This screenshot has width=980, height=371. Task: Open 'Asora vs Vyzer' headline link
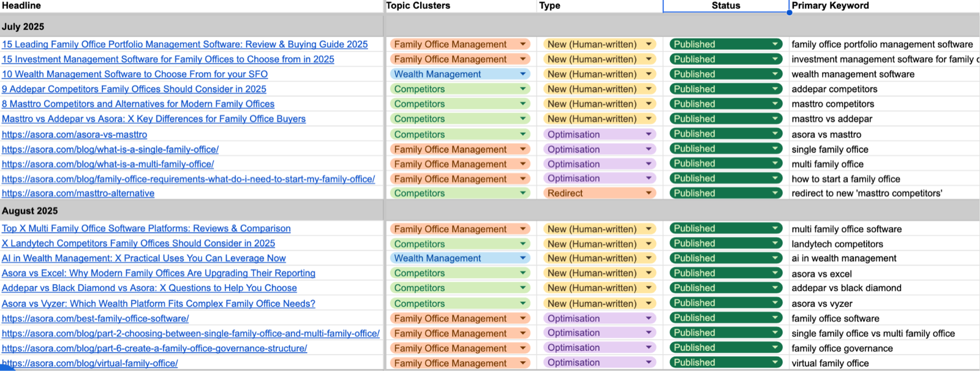[x=159, y=303]
